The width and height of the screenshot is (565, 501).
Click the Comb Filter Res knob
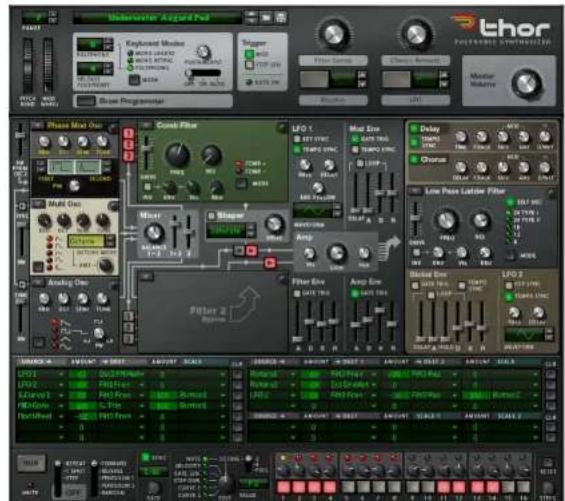pyautogui.click(x=211, y=155)
